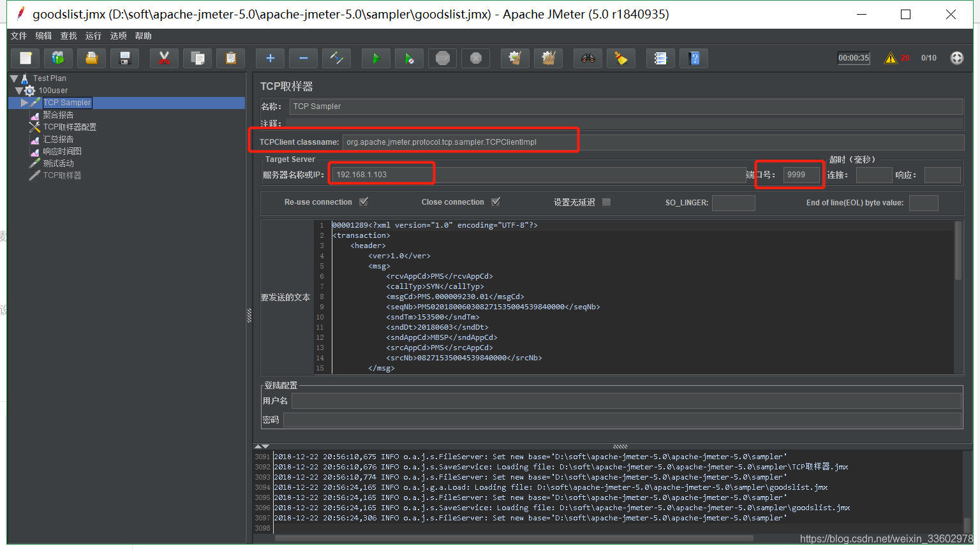Open the 选项 menu
980x551 pixels.
(119, 36)
